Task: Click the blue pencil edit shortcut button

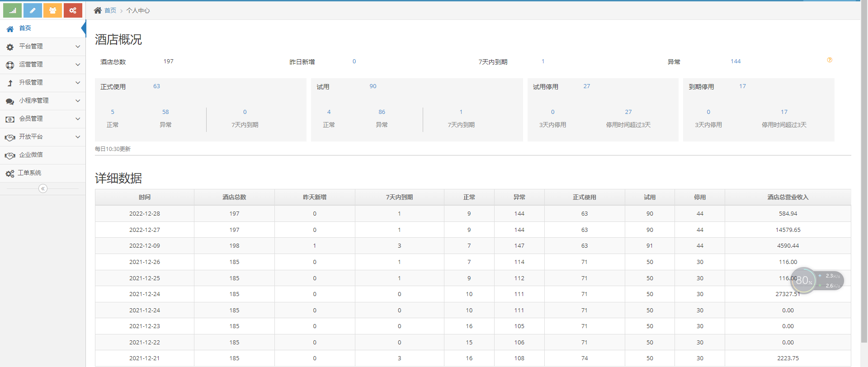Action: [x=33, y=10]
